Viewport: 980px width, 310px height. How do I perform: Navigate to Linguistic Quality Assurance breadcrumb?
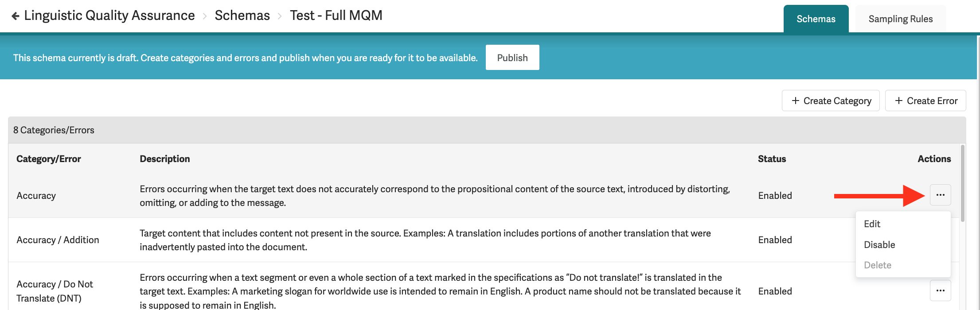[109, 15]
